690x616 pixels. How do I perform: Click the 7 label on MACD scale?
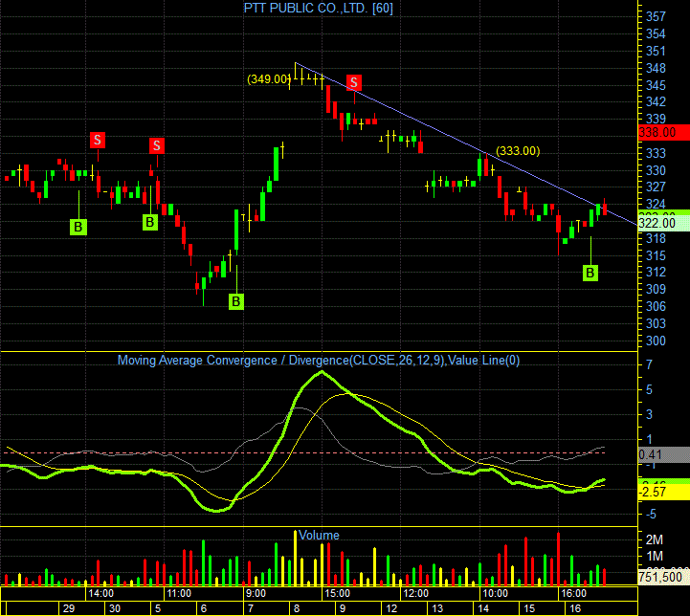click(650, 364)
